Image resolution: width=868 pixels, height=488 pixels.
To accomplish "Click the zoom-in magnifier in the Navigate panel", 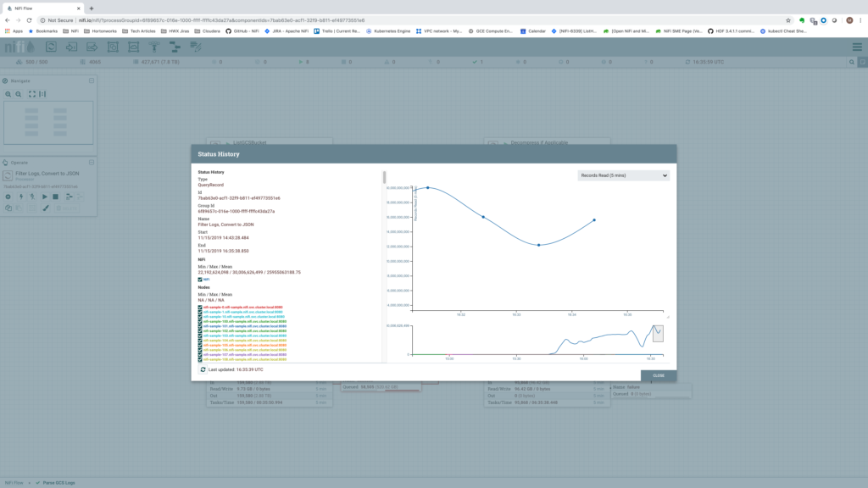I will click(x=8, y=94).
